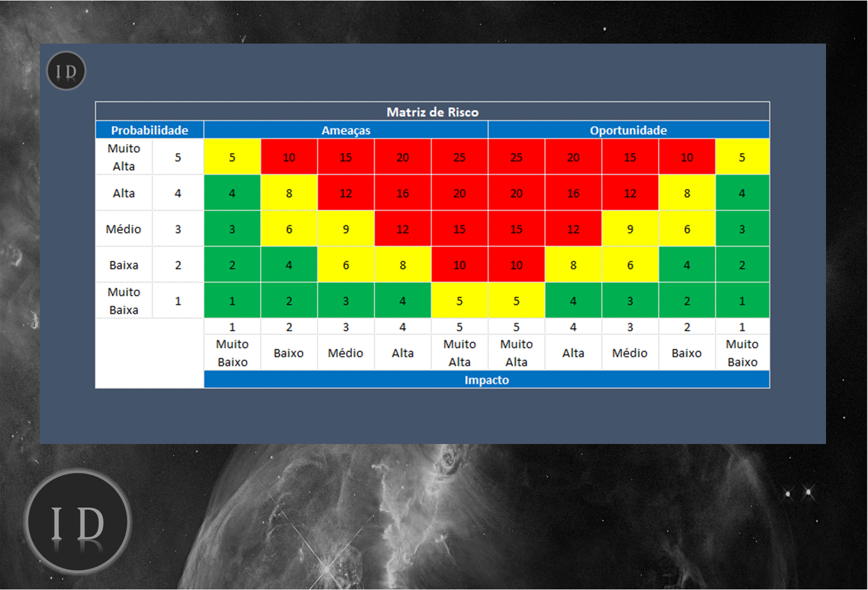Screen dimensions: 868x590
Task: Select the red 16 cell under Ameaças
Action: [x=402, y=193]
